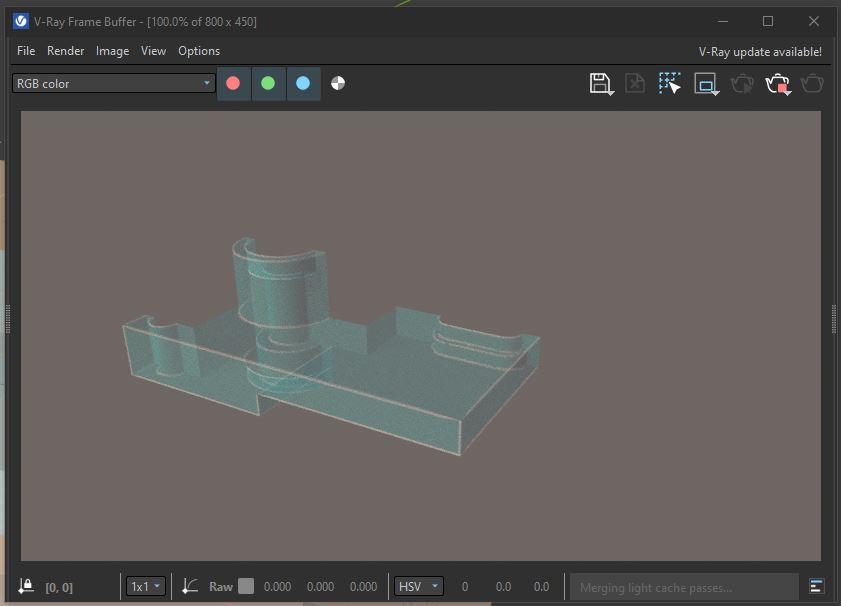Viewport: 841px width, 606px height.
Task: Click the Raw color swatch
Action: [x=246, y=587]
